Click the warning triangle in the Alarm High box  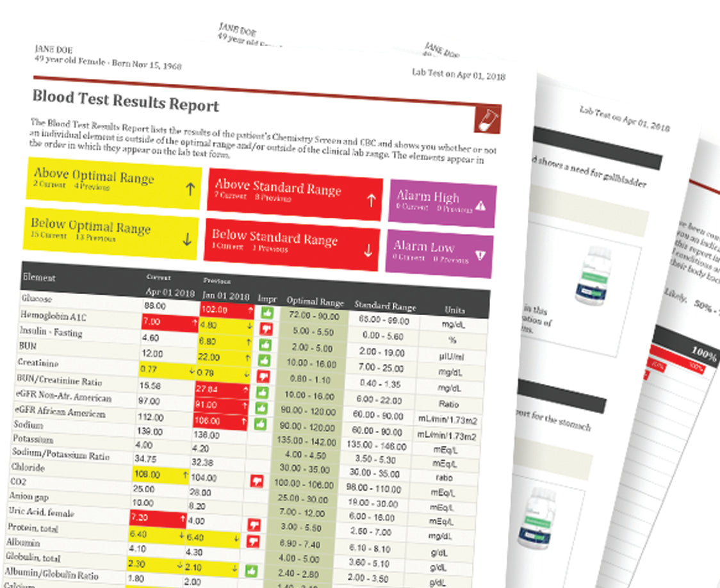point(480,206)
